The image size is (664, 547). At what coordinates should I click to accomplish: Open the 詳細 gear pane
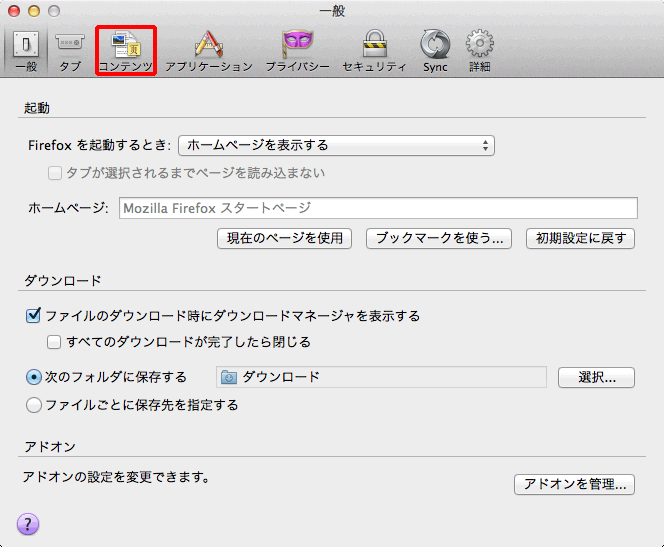(480, 51)
